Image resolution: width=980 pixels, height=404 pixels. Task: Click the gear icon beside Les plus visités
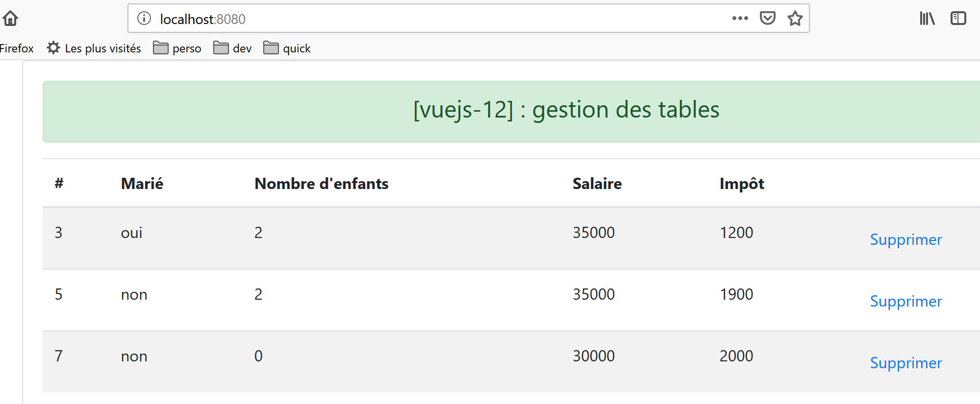tap(53, 48)
